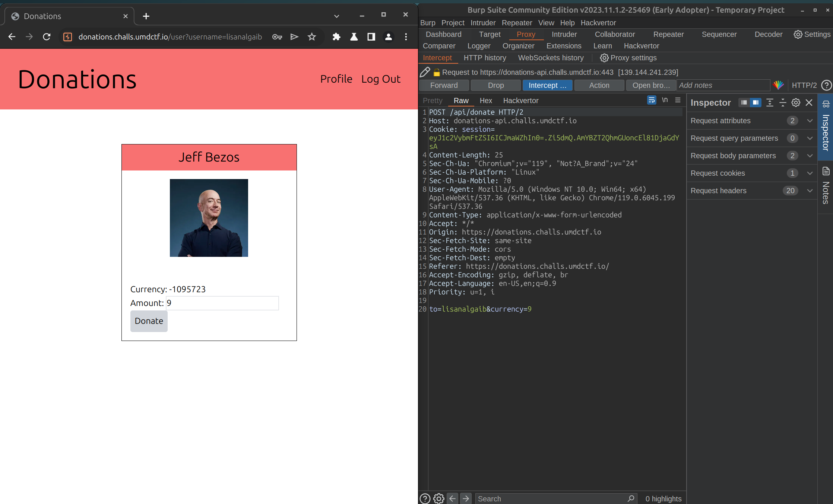Open the highlight color picker icon

coord(778,85)
